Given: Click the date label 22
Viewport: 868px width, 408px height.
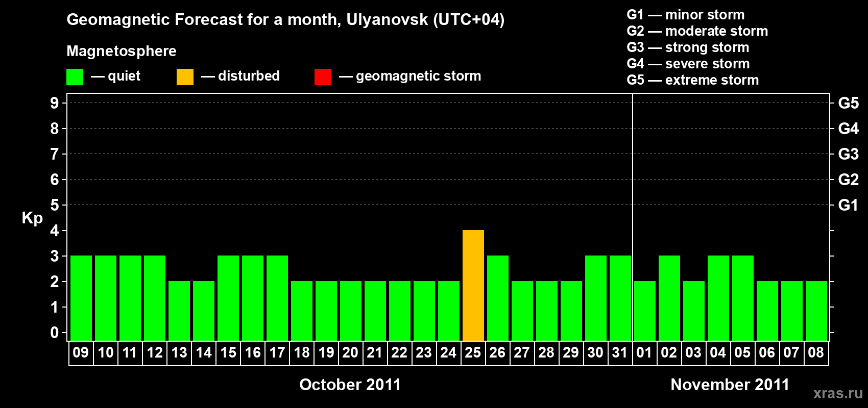Looking at the screenshot, I should pyautogui.click(x=399, y=352).
